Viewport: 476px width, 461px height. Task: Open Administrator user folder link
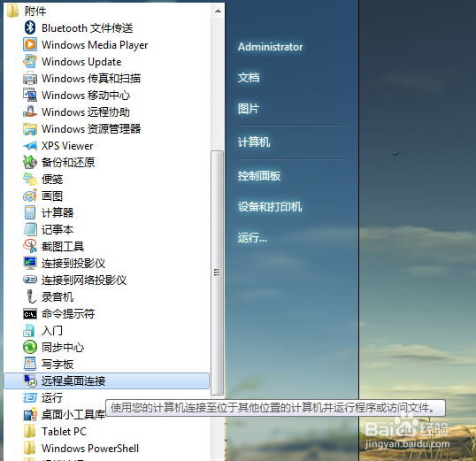point(270,47)
